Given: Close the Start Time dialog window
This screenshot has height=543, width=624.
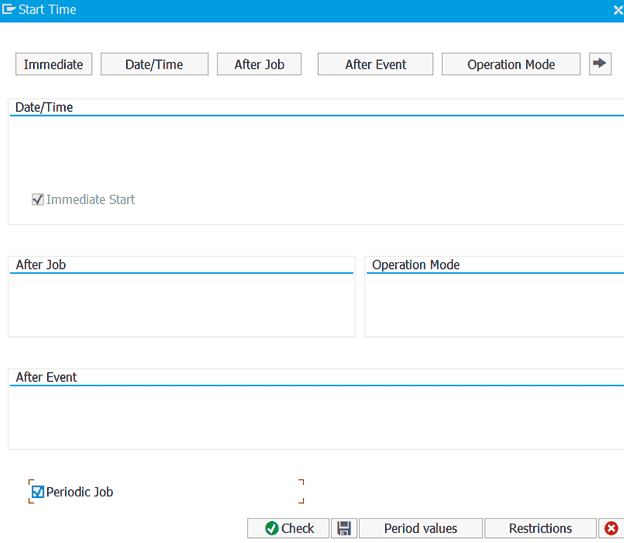Looking at the screenshot, I should 617,10.
